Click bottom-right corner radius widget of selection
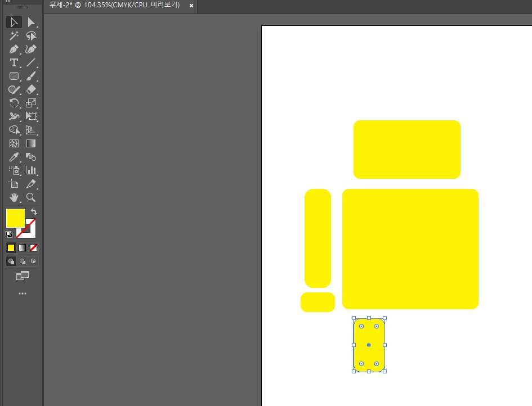The height and width of the screenshot is (406, 532). [376, 364]
